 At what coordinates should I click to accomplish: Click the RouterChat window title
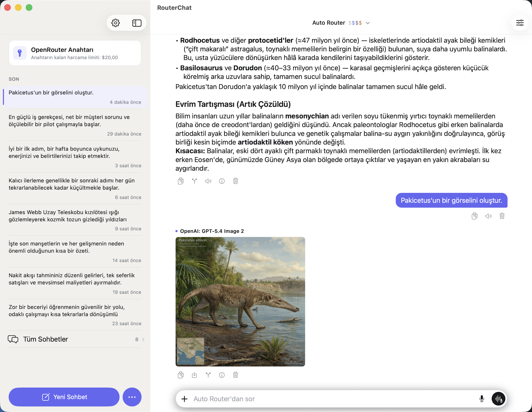click(x=174, y=8)
